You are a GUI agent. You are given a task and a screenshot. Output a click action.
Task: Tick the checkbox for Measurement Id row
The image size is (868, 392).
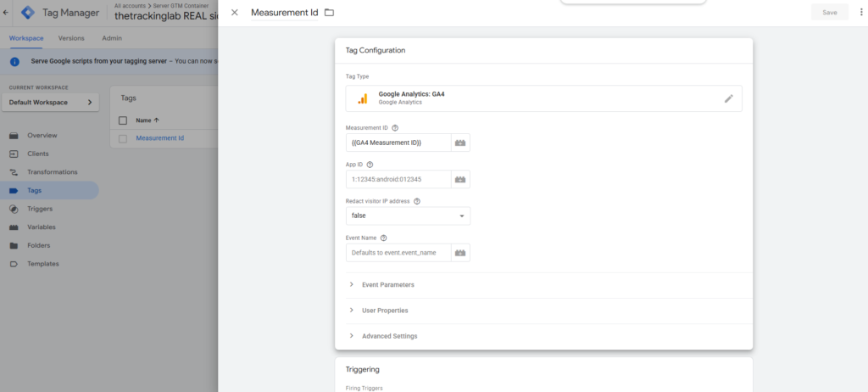[x=123, y=138]
